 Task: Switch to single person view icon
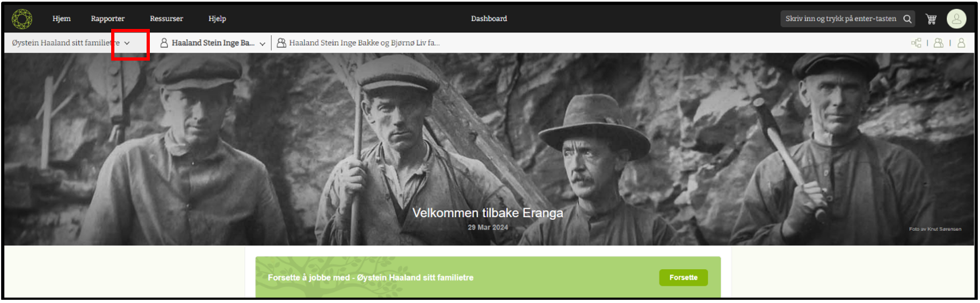pyautogui.click(x=961, y=43)
